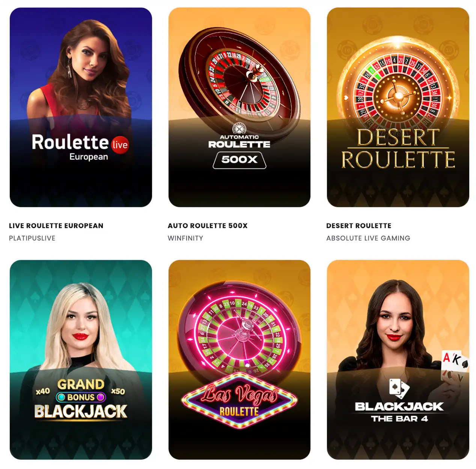Select the PLATIPUSLIVE provider label
Screen dimensions: 476x469
(32, 238)
